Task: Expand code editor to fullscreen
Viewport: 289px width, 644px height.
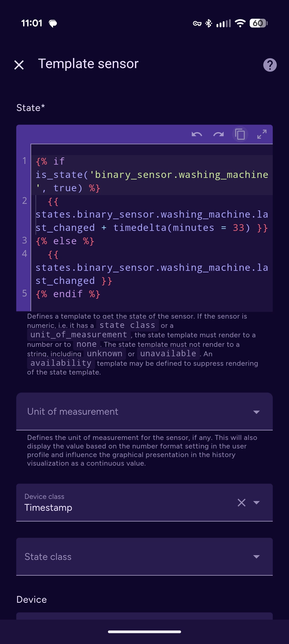Action: [262, 134]
